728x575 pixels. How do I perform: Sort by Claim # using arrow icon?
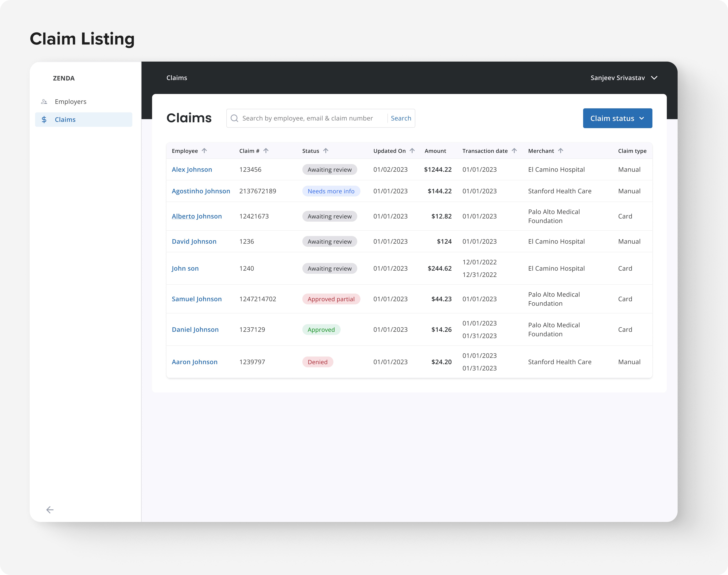266,151
